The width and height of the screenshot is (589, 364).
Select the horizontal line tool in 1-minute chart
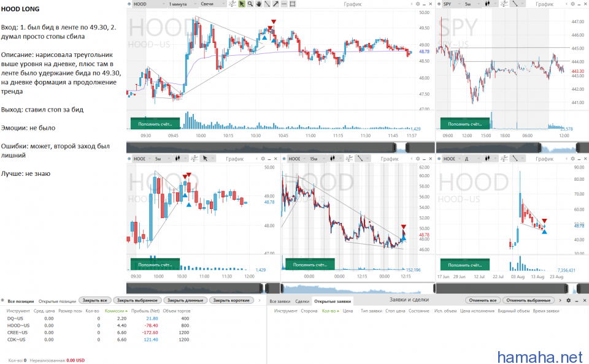[x=284, y=4]
